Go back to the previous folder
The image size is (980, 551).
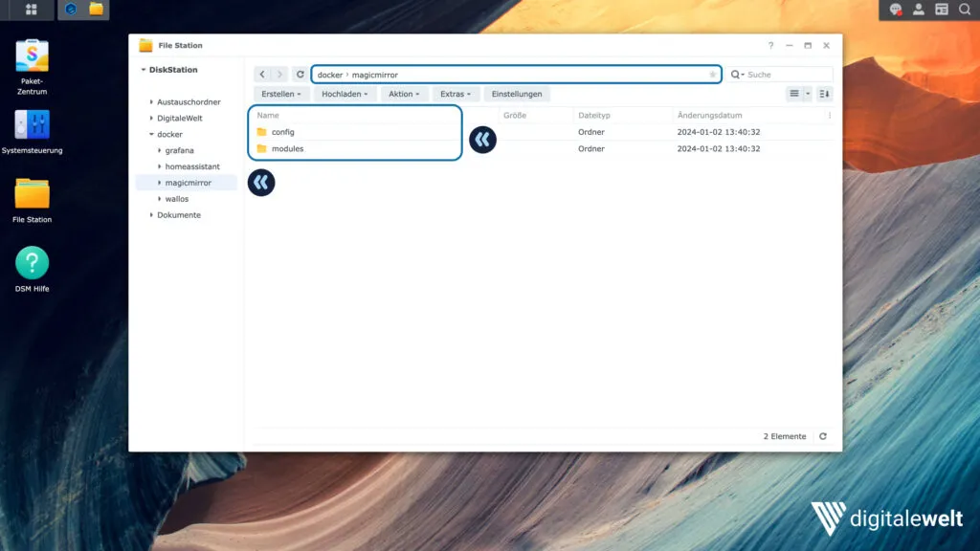click(262, 75)
